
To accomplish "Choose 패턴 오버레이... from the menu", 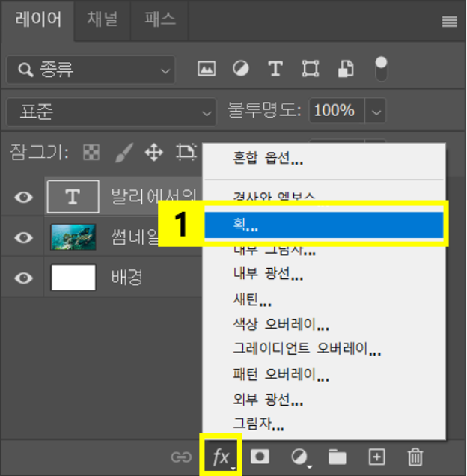I will 324,375.
